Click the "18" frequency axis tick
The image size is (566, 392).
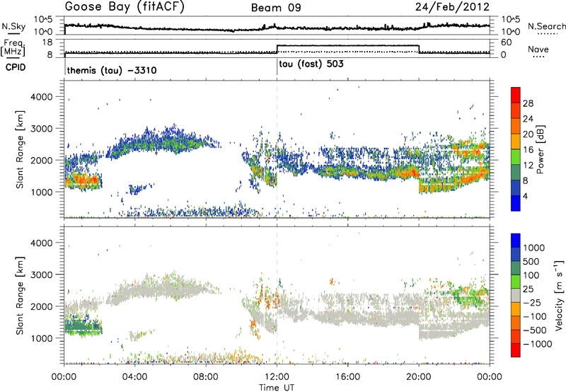coord(47,42)
